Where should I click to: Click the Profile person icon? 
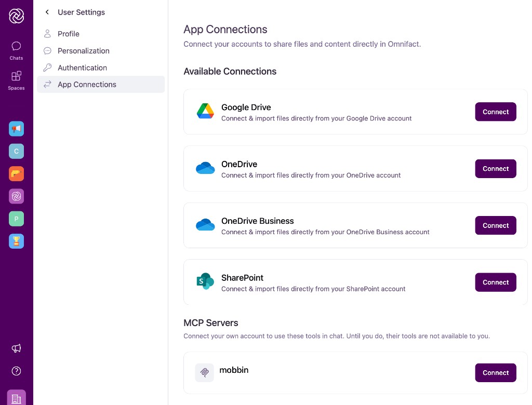coord(47,34)
